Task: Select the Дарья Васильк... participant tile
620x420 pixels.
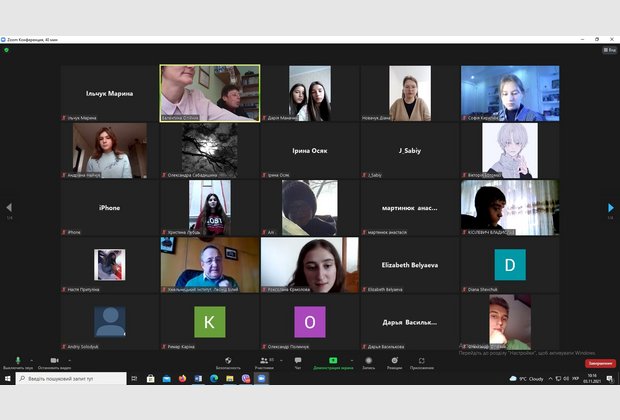Action: pos(410,322)
